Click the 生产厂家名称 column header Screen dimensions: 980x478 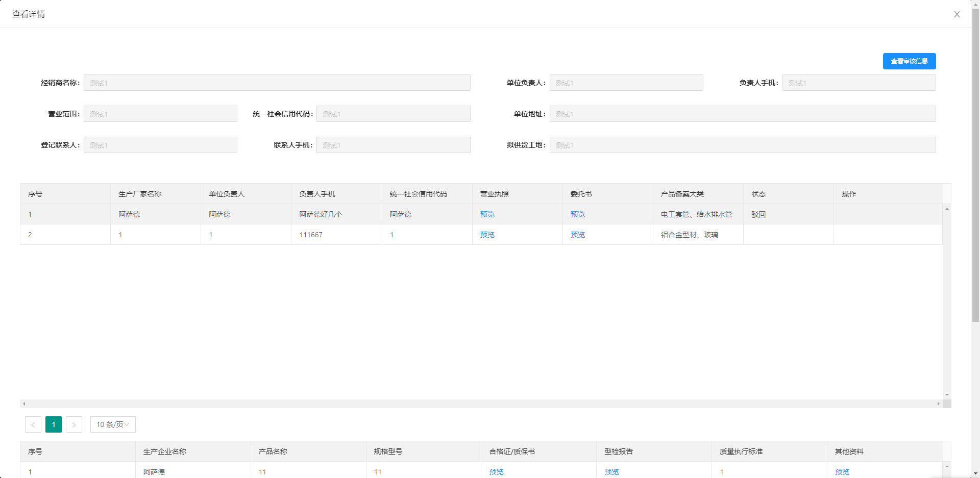(156, 194)
